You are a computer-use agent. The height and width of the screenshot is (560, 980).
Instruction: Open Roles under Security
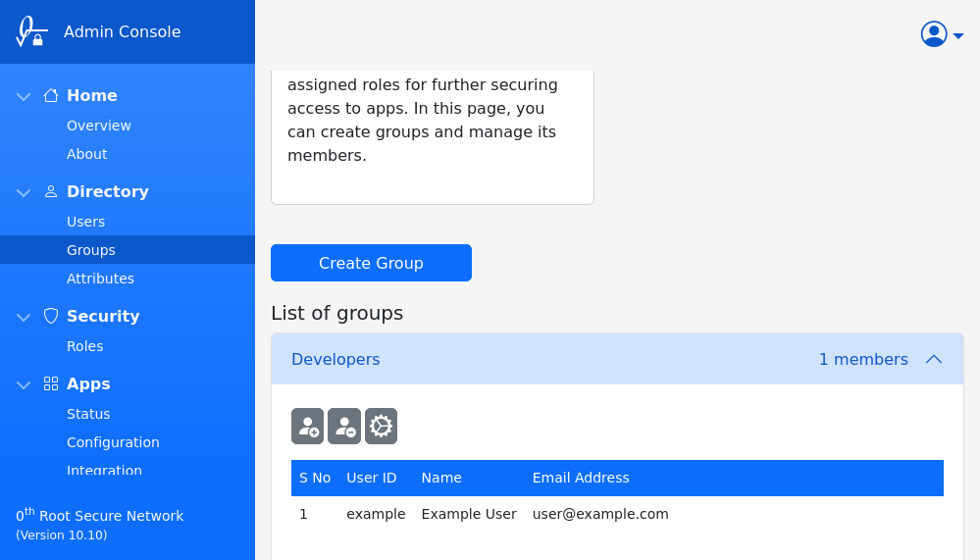coord(84,346)
